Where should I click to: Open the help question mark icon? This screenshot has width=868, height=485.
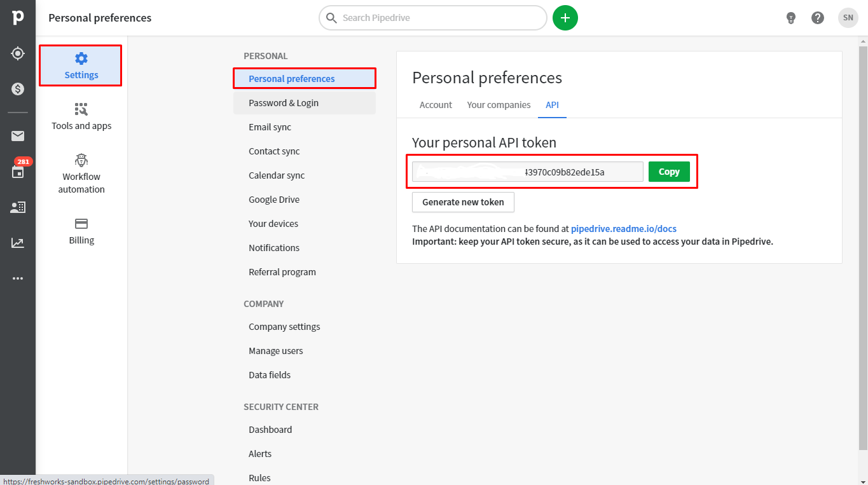tap(818, 18)
